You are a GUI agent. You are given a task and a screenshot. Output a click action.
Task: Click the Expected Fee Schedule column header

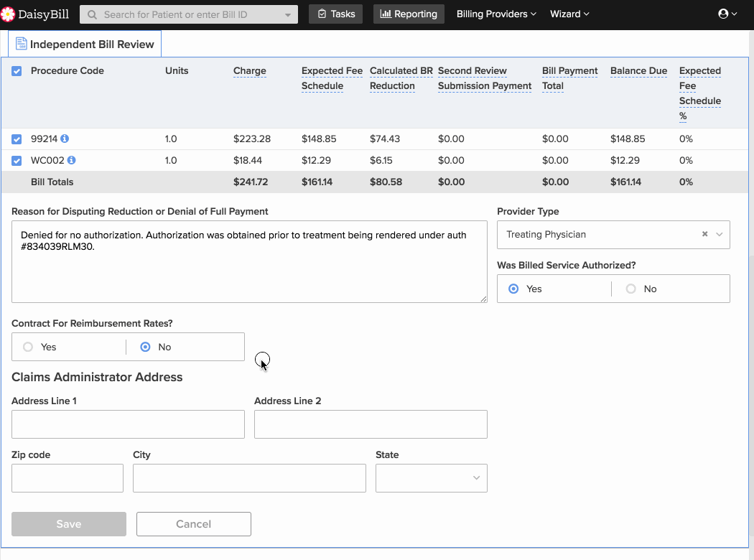pyautogui.click(x=332, y=78)
